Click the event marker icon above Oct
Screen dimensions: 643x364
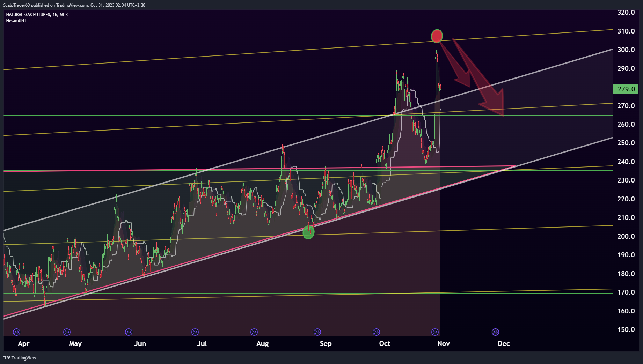[376, 332]
